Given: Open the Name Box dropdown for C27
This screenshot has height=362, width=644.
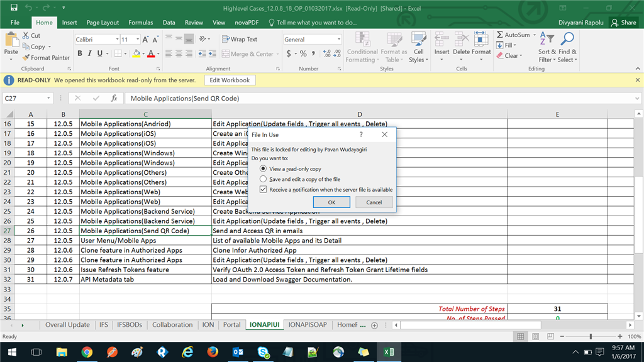Looking at the screenshot, I should pos(49,99).
